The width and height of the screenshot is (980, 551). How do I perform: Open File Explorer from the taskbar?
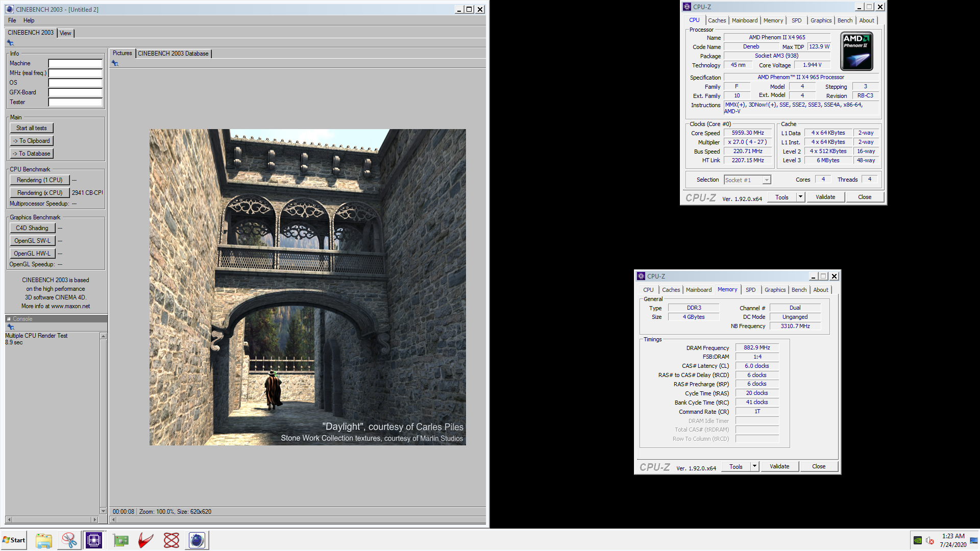(x=44, y=540)
